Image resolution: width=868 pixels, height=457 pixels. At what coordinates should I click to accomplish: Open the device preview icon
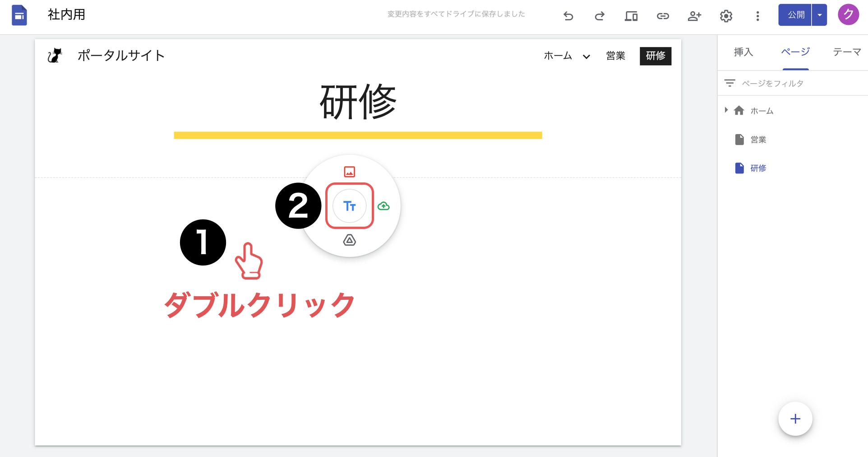click(x=631, y=16)
